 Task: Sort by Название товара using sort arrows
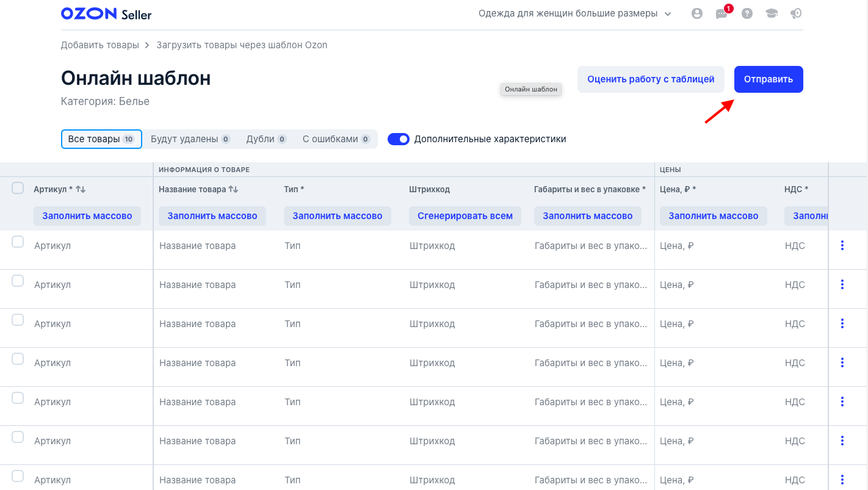point(233,190)
